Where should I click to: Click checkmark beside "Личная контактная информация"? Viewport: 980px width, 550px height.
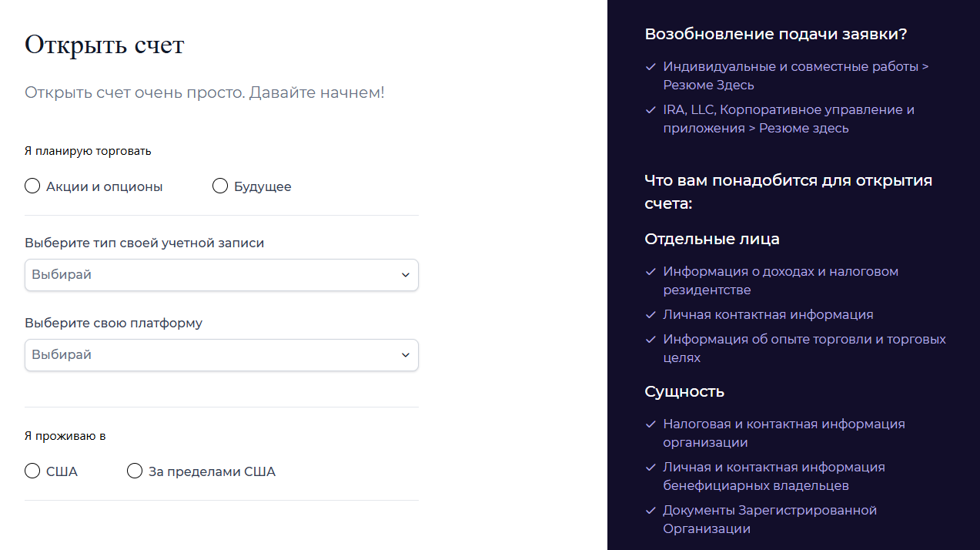(651, 315)
